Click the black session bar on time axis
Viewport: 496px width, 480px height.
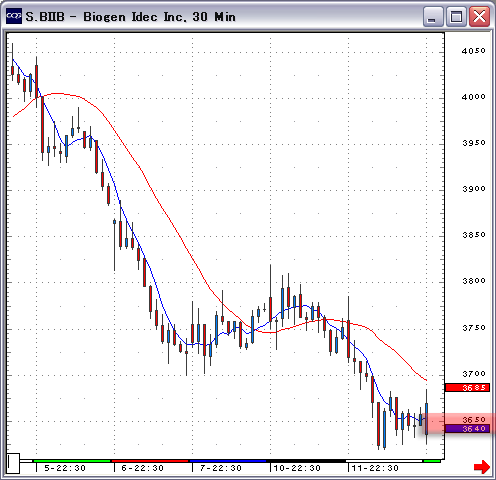306,461
